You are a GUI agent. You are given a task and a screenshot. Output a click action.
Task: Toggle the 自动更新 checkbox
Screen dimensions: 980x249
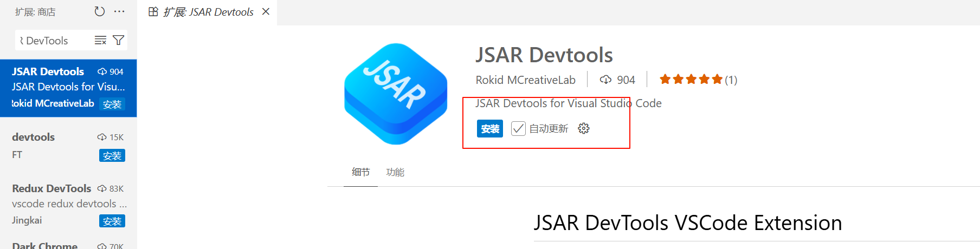[518, 128]
